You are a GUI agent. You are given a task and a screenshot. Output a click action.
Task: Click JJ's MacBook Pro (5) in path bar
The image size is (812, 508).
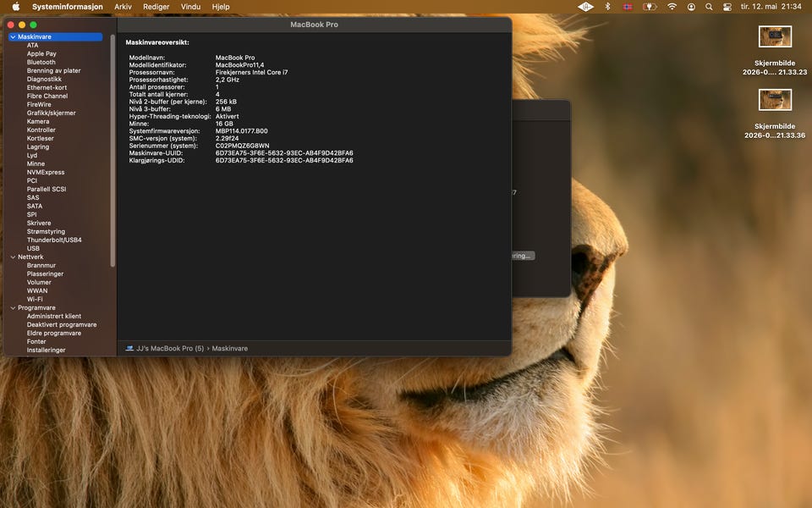170,348
